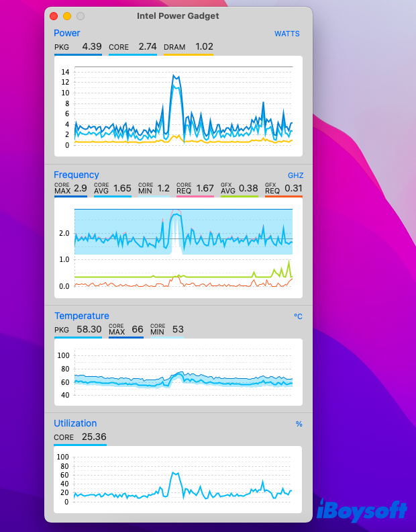
Task: Click the GFX AVG frequency value 0.38
Action: pyautogui.click(x=248, y=188)
